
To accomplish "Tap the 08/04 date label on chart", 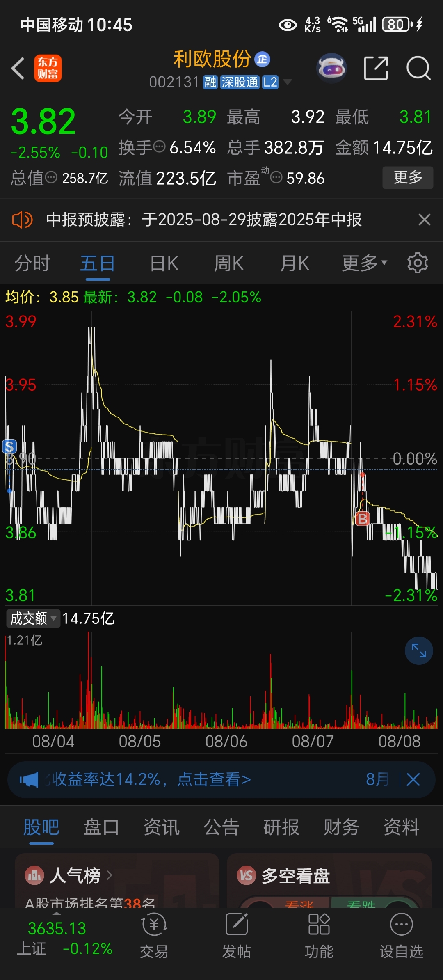I will tap(53, 741).
